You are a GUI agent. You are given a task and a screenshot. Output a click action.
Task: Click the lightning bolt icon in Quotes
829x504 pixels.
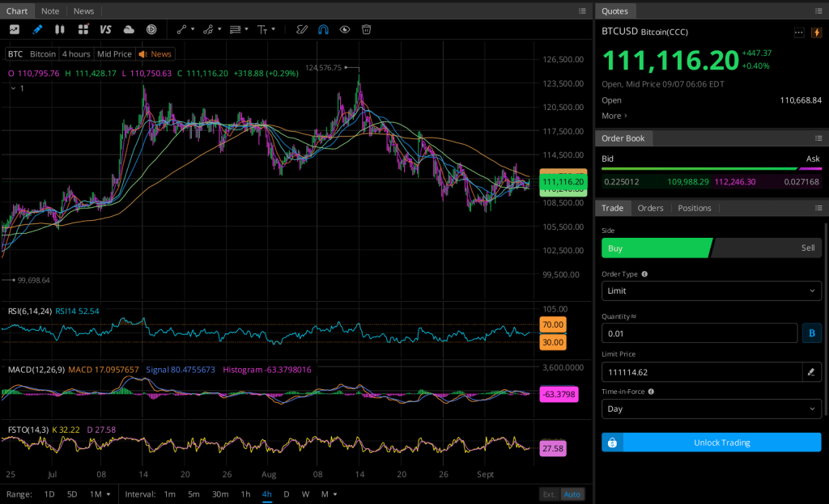[x=815, y=32]
